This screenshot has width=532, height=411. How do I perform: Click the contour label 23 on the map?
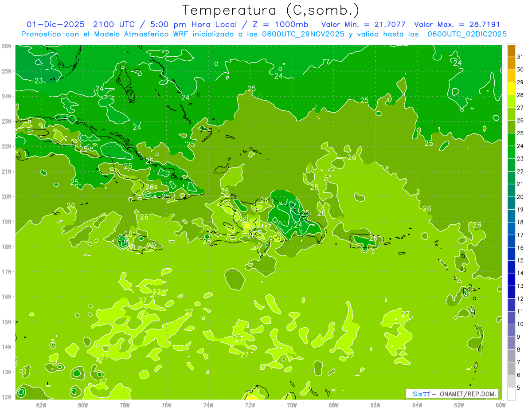coord(39,81)
